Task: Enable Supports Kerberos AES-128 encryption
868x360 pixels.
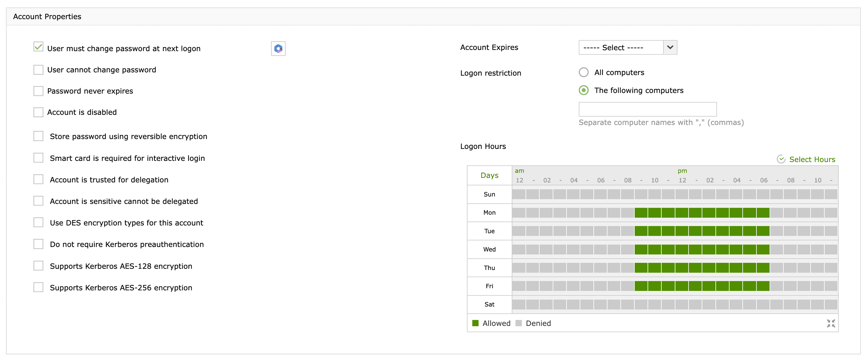Action: click(38, 266)
